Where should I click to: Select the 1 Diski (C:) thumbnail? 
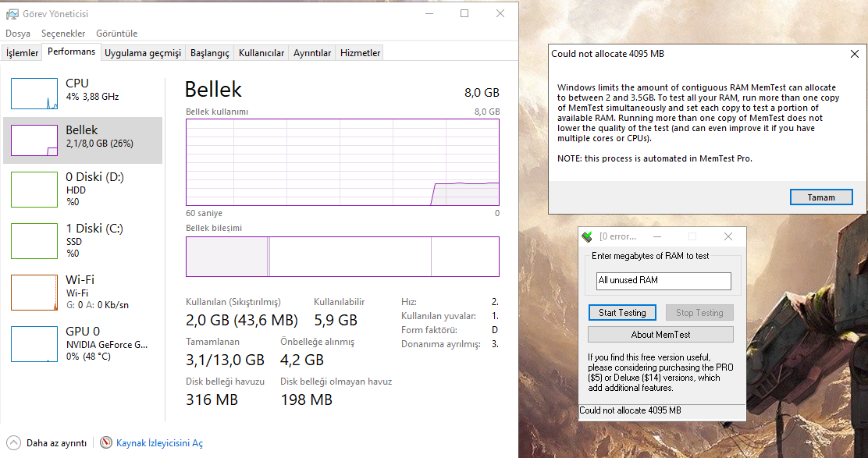34,240
